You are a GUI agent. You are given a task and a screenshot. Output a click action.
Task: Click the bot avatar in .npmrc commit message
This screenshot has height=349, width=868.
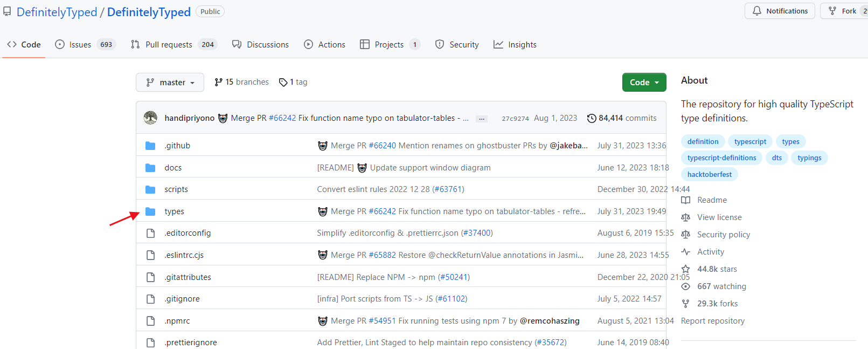323,321
